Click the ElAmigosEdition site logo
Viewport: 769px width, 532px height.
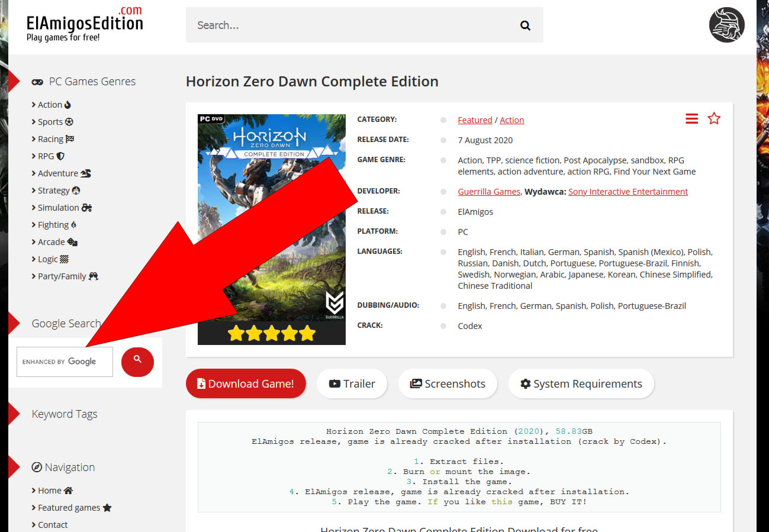coord(85,25)
